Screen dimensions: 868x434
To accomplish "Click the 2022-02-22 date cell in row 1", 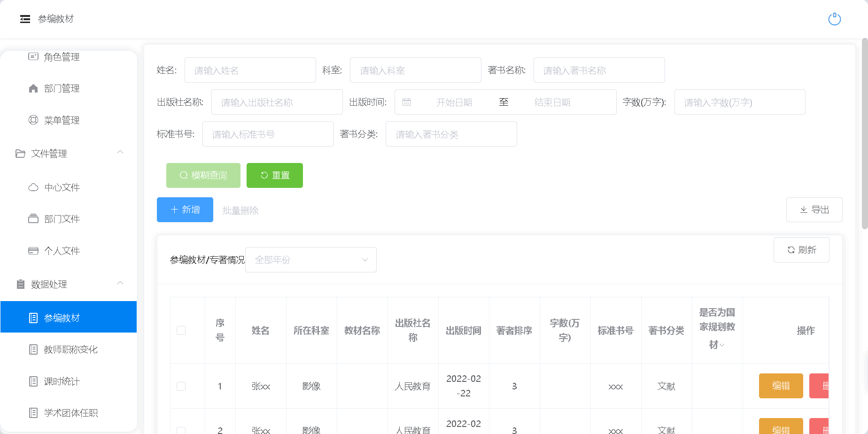I will coord(464,386).
